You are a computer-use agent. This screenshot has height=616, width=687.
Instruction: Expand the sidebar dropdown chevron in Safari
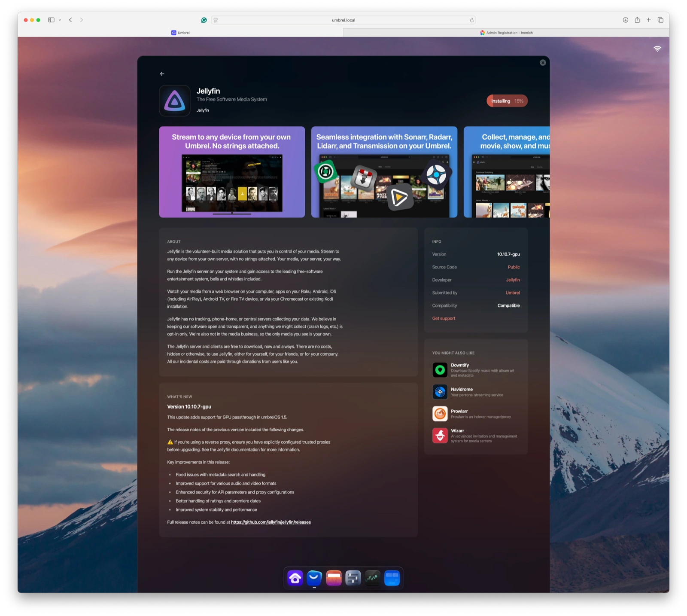tap(60, 20)
